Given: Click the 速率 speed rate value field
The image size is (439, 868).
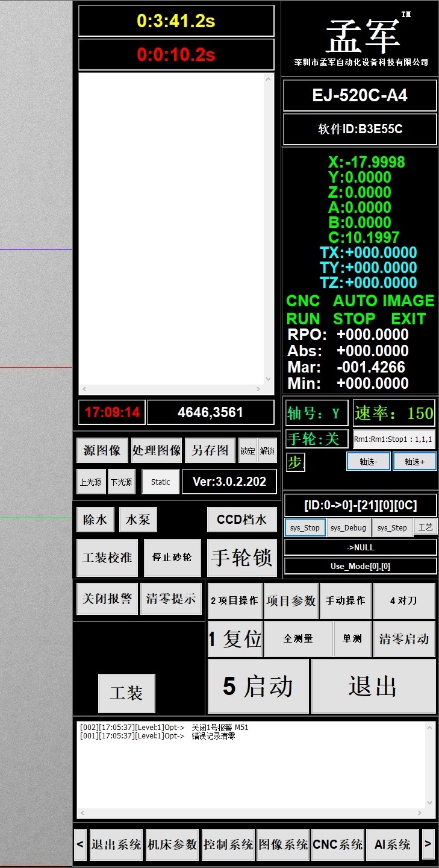Looking at the screenshot, I should pos(394,413).
